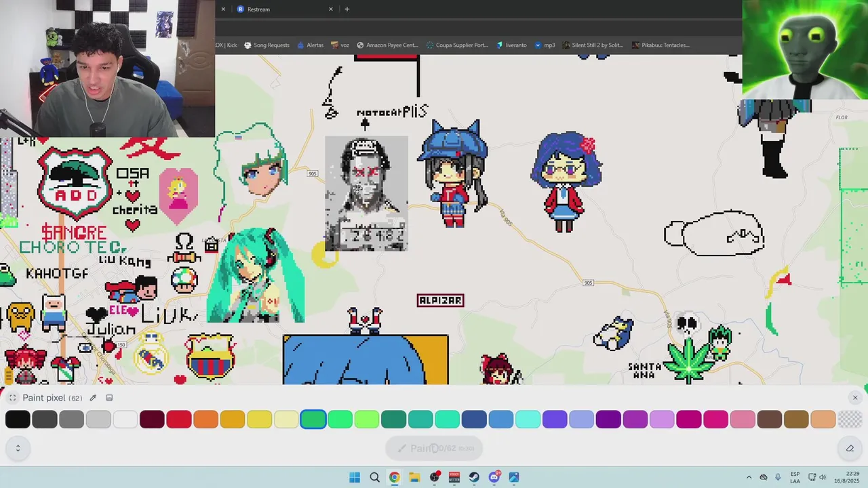Image resolution: width=868 pixels, height=488 pixels.
Task: Open Windows taskbar search
Action: (374, 477)
